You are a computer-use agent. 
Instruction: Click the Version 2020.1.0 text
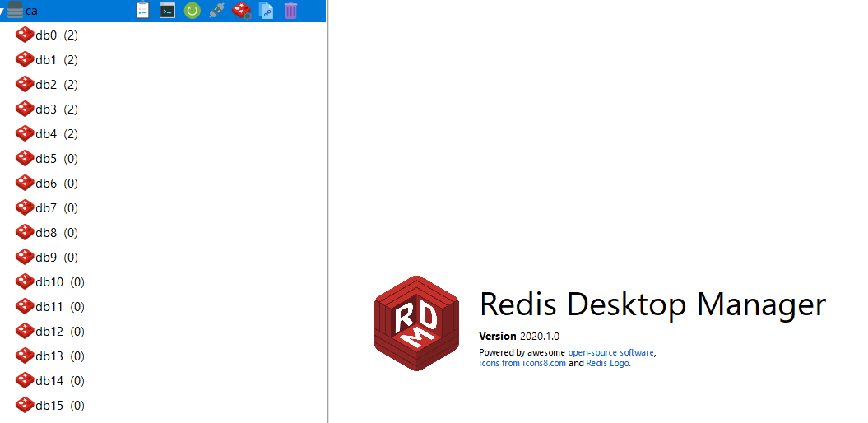click(x=519, y=336)
